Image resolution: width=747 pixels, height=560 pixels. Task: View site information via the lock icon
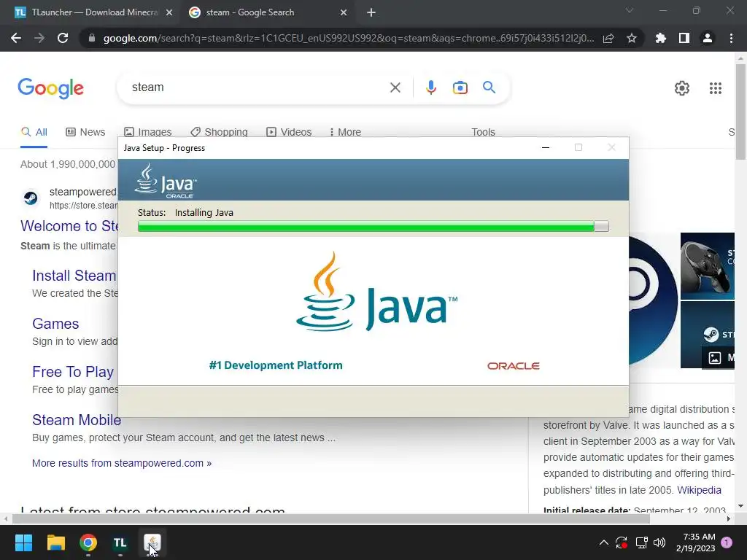[x=92, y=38]
